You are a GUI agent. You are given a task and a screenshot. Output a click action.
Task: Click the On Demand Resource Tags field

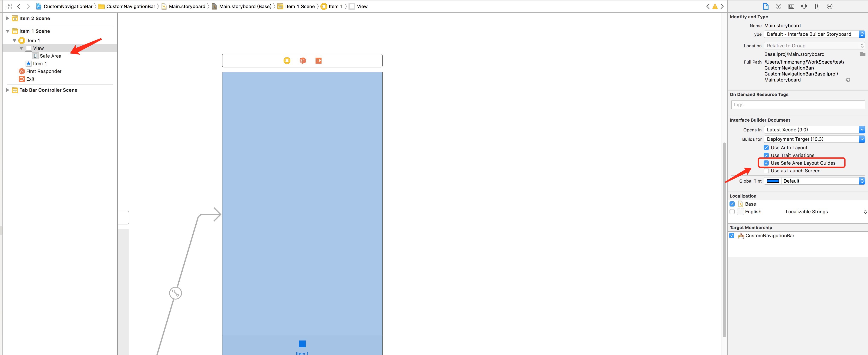click(x=798, y=105)
